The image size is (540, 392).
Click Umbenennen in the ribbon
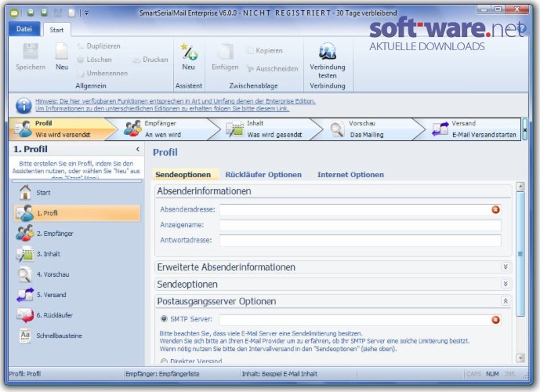103,73
